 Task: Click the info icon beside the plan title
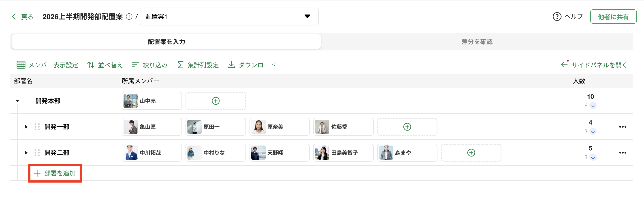(129, 17)
